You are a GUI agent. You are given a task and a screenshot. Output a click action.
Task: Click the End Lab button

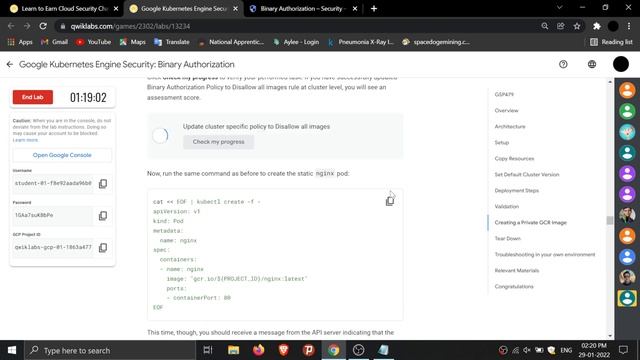tap(33, 97)
